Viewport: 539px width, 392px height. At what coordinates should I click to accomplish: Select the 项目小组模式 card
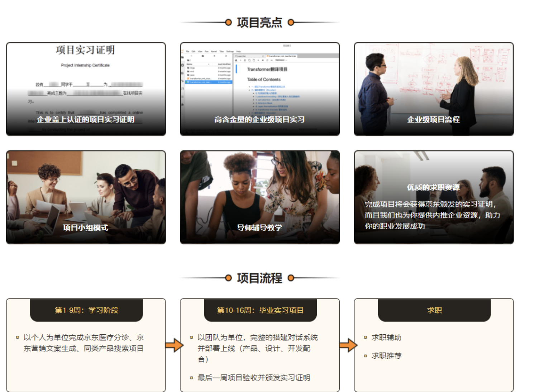click(86, 197)
